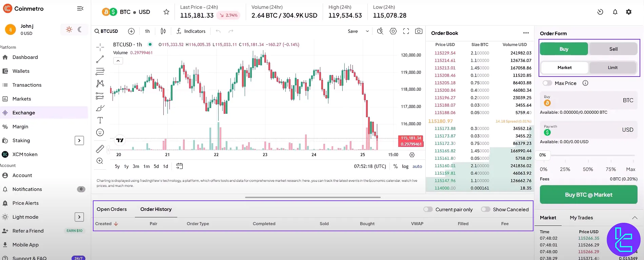Image resolution: width=644 pixels, height=260 pixels.
Task: Add a compare symbol plus icon
Action: (132, 31)
